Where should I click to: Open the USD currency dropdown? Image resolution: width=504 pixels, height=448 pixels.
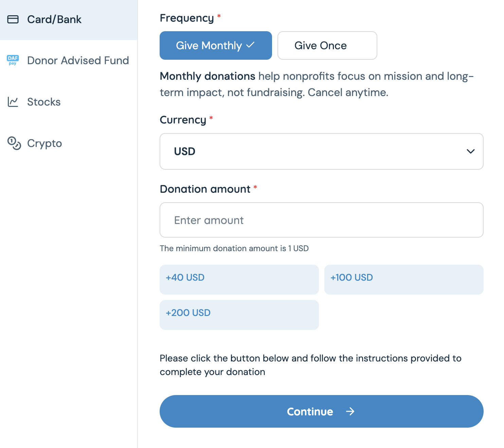[321, 151]
